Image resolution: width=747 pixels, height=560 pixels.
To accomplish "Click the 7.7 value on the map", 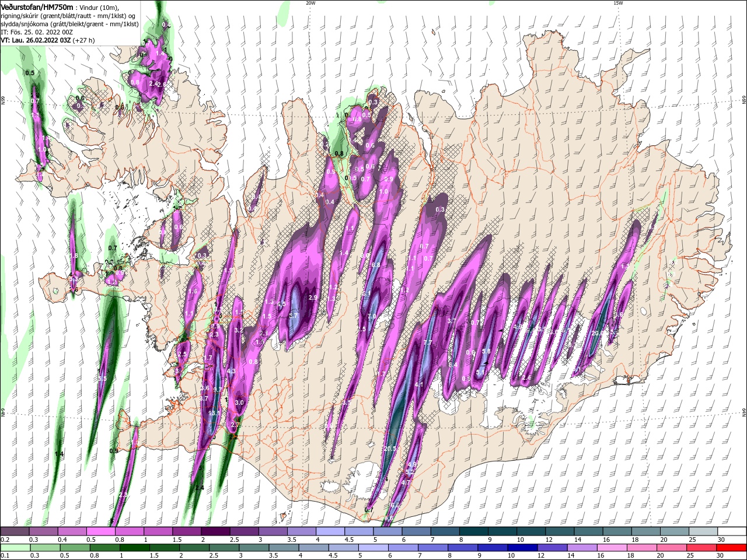I will coord(428,342).
